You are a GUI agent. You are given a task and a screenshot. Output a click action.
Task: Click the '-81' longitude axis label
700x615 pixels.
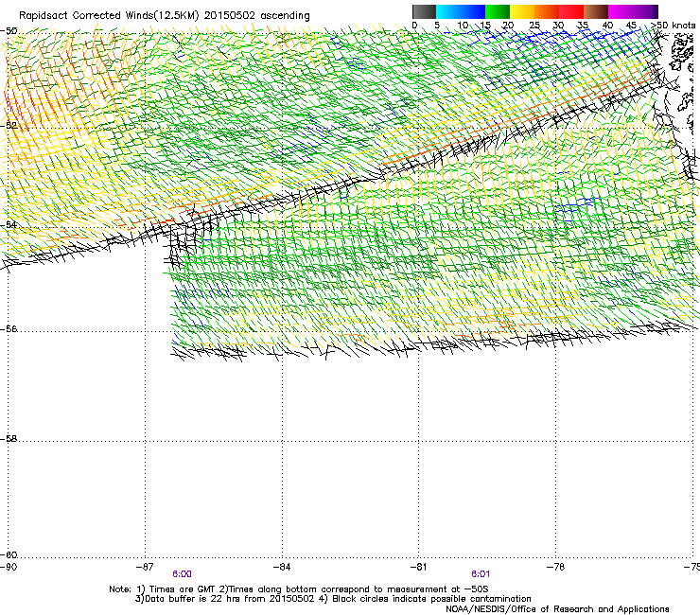coord(418,567)
